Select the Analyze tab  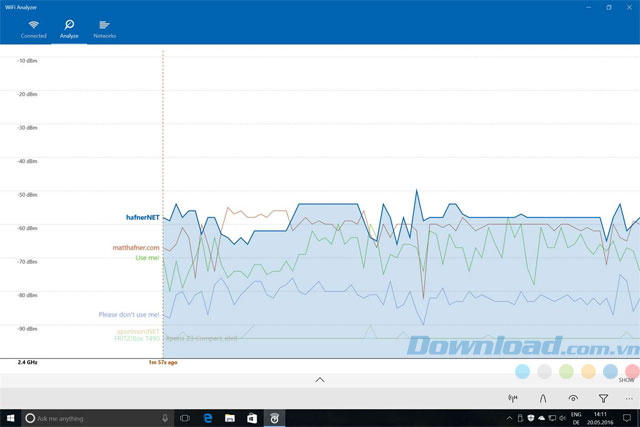68,27
